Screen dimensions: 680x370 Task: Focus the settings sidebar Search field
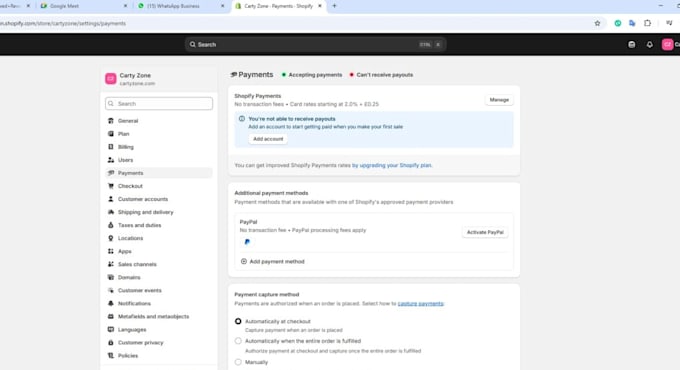pos(159,104)
